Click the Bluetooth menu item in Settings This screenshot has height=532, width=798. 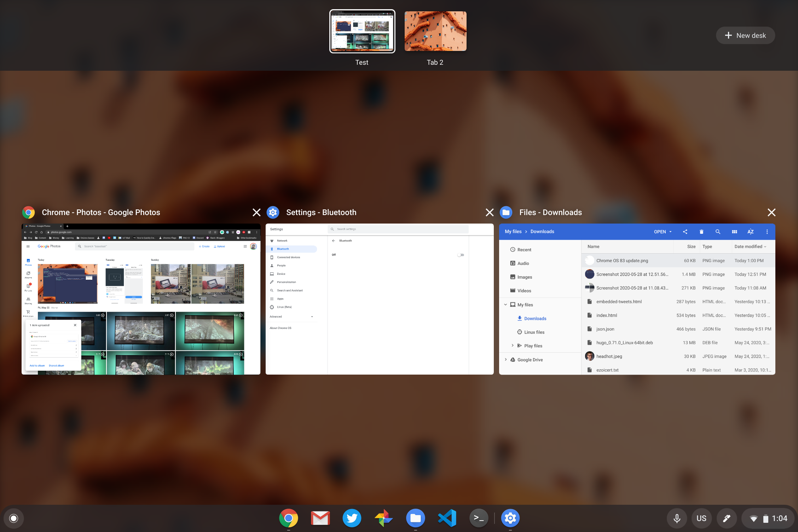(x=284, y=249)
